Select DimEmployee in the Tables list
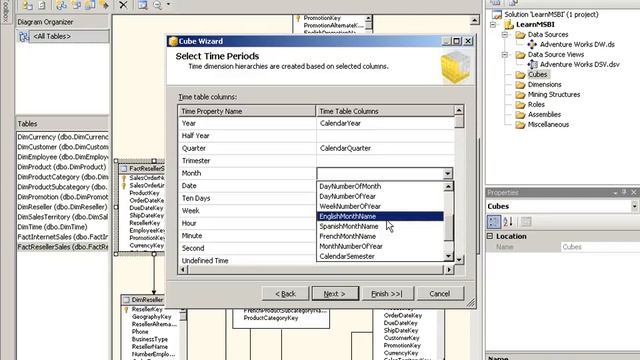The width and height of the screenshot is (640, 360). point(63,157)
